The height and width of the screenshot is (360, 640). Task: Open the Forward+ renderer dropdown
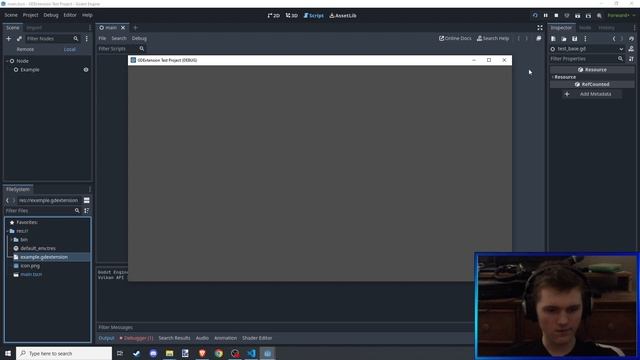(621, 16)
